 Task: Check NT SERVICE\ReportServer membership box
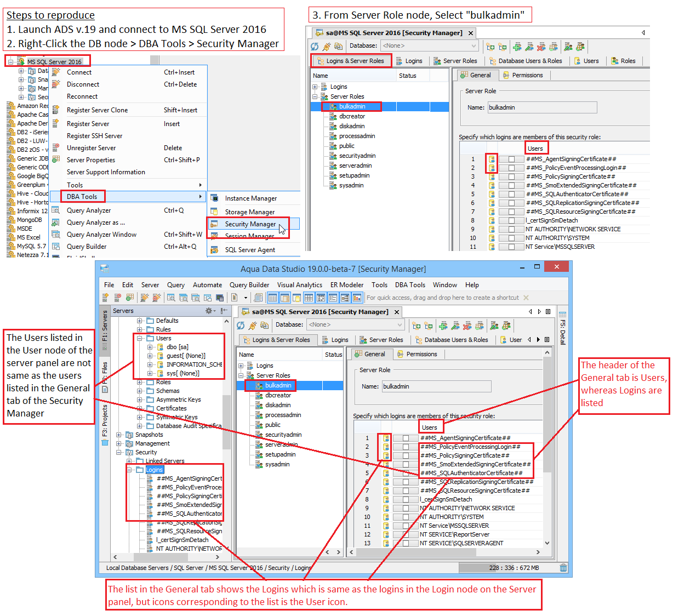coord(406,534)
